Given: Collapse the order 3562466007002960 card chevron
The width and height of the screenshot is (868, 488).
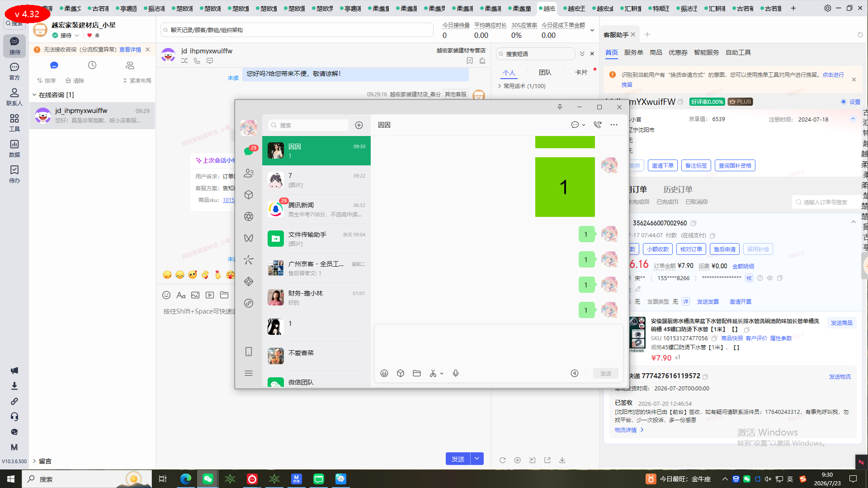Looking at the screenshot, I should 853,222.
